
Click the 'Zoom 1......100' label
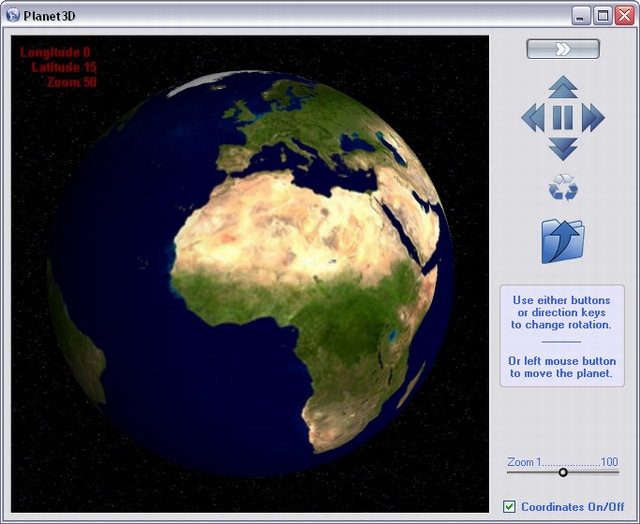coord(562,462)
